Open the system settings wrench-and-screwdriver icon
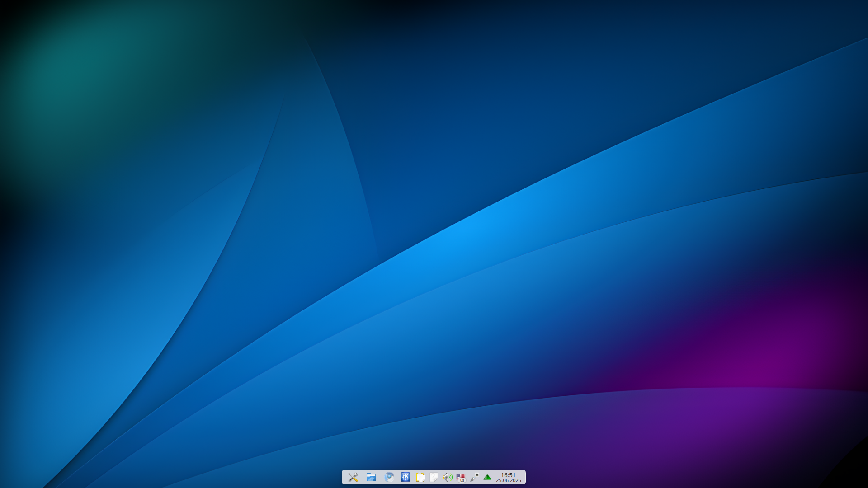The width and height of the screenshot is (868, 488). coord(353,477)
